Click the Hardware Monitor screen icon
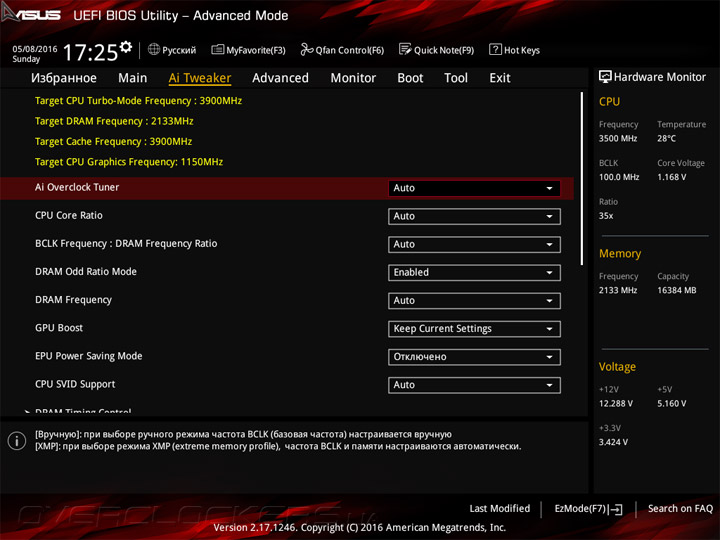Viewport: 720px width, 540px height. pos(605,77)
